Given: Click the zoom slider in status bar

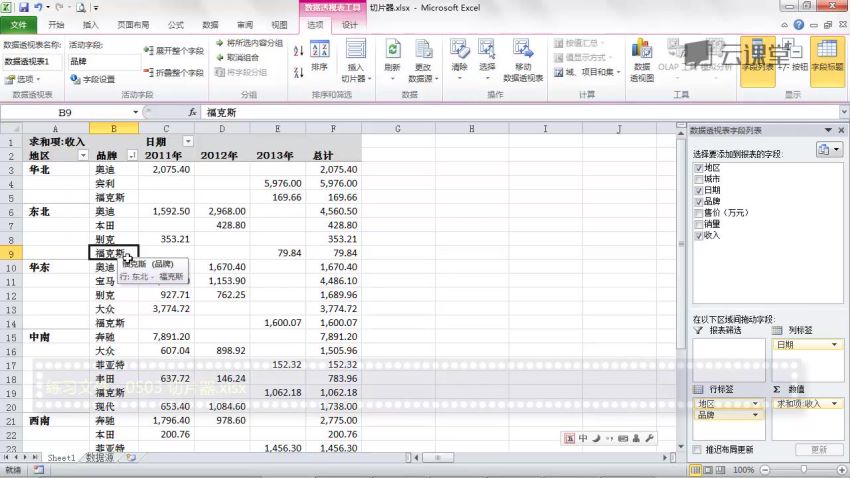Looking at the screenshot, I should (797, 470).
